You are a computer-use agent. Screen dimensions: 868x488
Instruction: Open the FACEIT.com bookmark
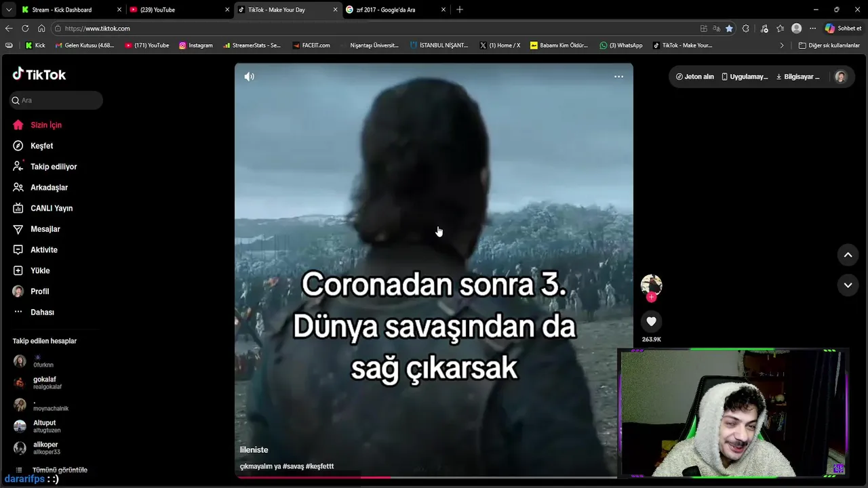[x=311, y=45]
